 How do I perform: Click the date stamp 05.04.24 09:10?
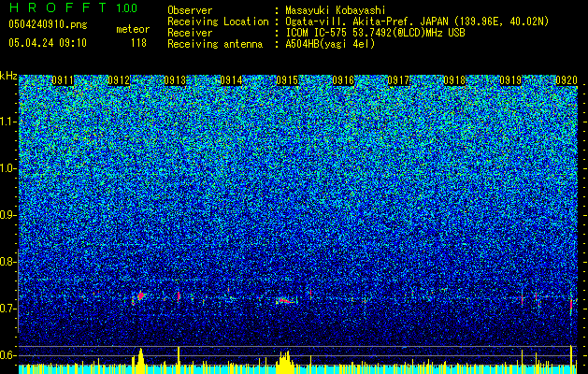[x=48, y=43]
